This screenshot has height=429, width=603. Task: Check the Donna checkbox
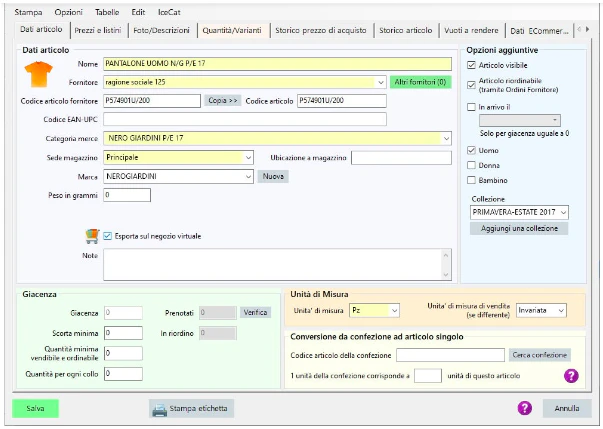tap(471, 165)
